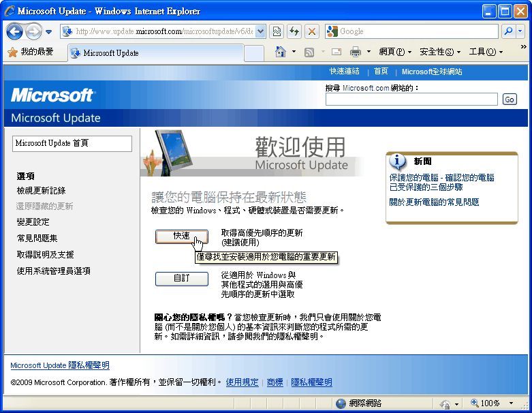Expand the zoom level dropdown arrow
Screen dimensions: 532x413
pos(511,403)
